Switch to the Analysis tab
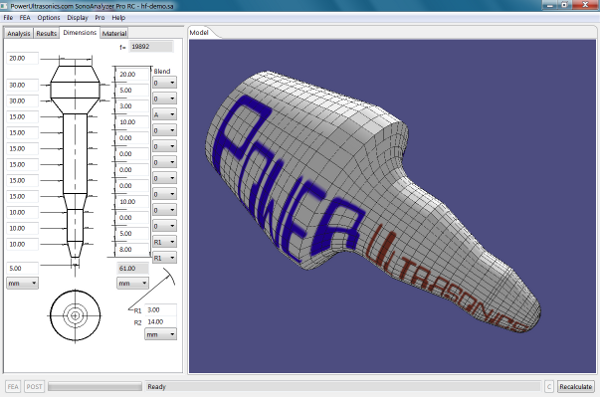Image resolution: width=600 pixels, height=397 pixels. [x=19, y=33]
